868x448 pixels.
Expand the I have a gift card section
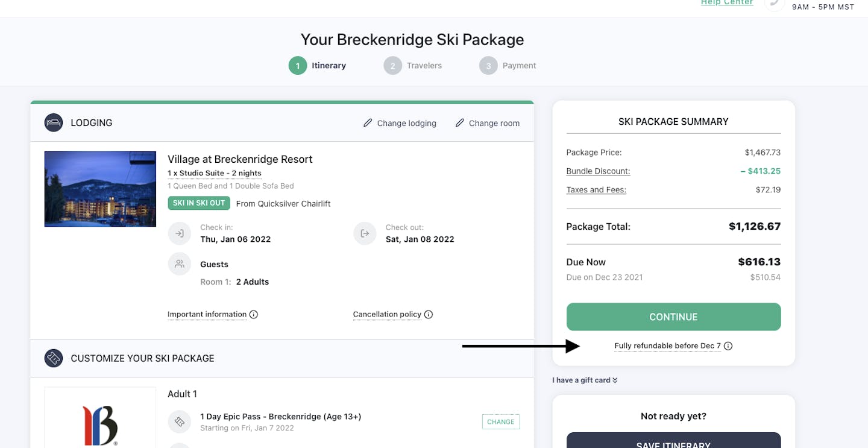[x=585, y=380]
